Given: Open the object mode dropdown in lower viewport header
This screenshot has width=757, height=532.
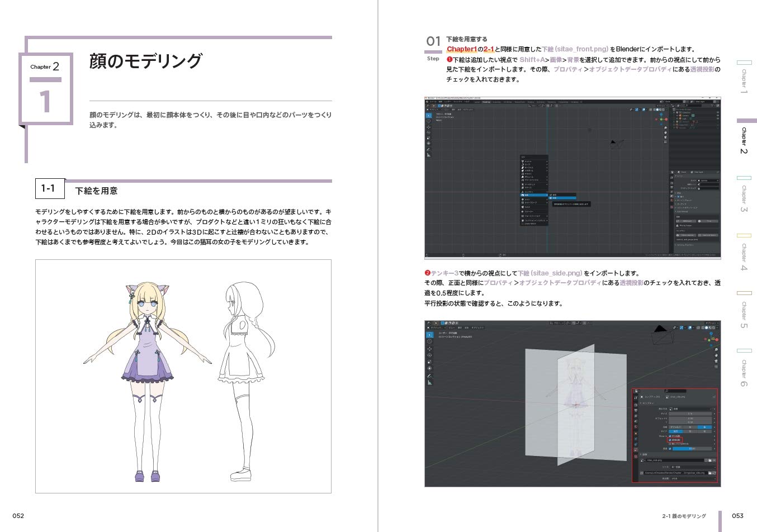Looking at the screenshot, I should pos(436,327).
